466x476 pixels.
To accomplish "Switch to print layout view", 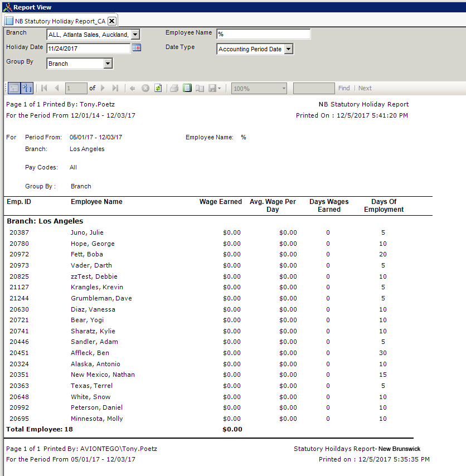I will (187, 88).
